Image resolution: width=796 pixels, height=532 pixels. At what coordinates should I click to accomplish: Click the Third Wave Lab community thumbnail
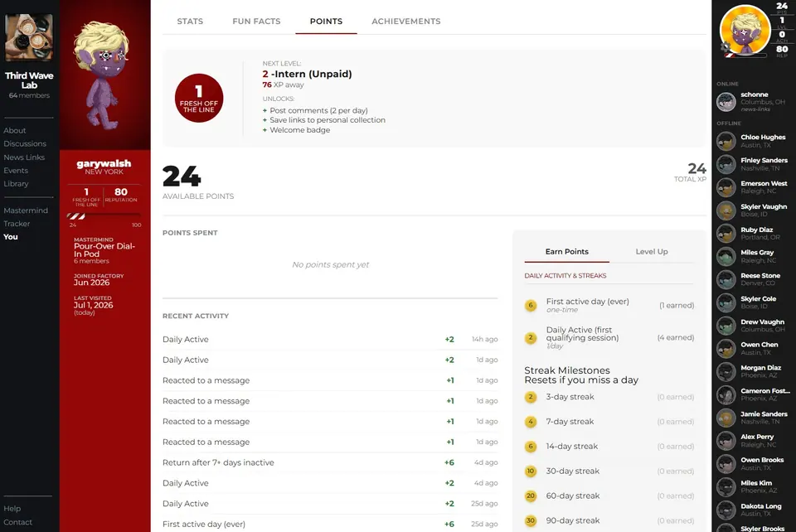click(x=29, y=37)
